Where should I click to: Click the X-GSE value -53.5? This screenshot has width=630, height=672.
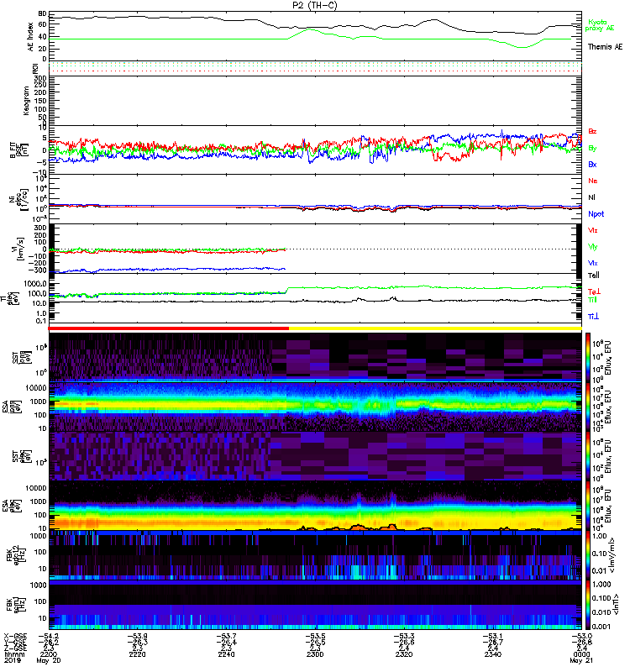pos(315,636)
